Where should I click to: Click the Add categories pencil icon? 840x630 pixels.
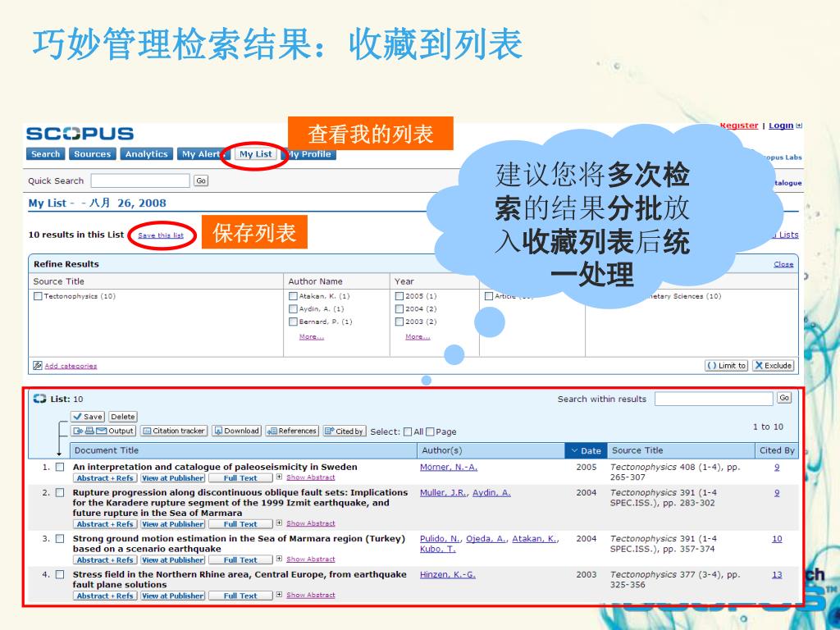[38, 365]
